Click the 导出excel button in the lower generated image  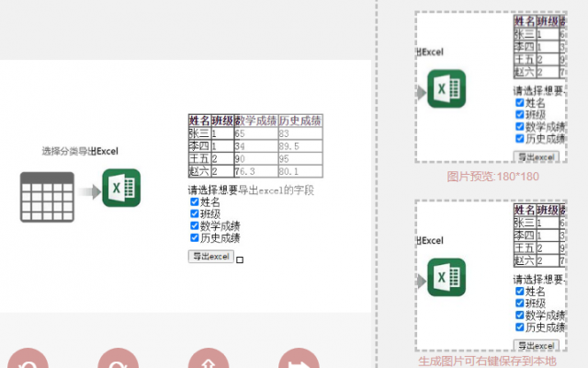click(x=537, y=346)
